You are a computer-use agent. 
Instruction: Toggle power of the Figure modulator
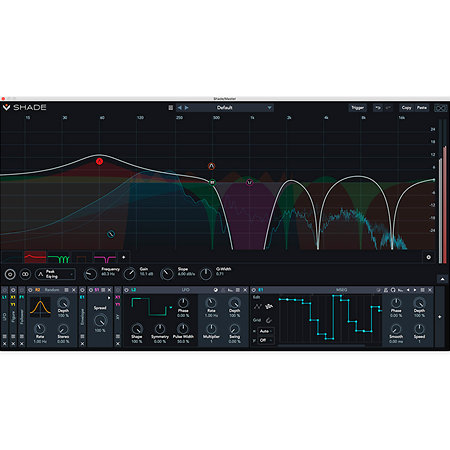coord(13,290)
